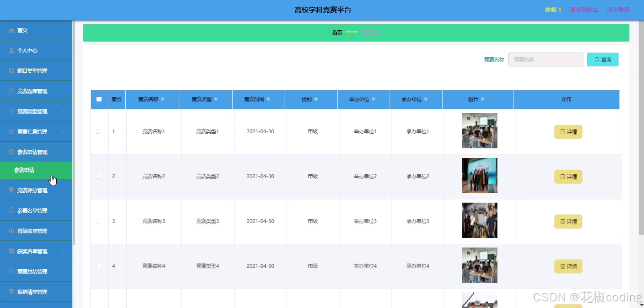Check the box for row 竞赛名称1
Viewport: 644px width, 308px height.
click(x=99, y=131)
